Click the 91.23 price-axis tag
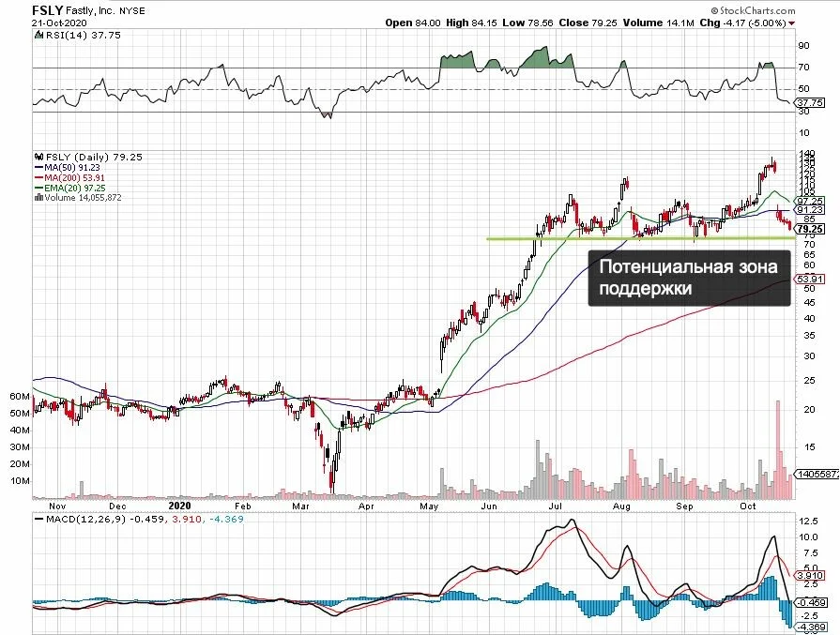840x635 pixels. click(x=811, y=210)
